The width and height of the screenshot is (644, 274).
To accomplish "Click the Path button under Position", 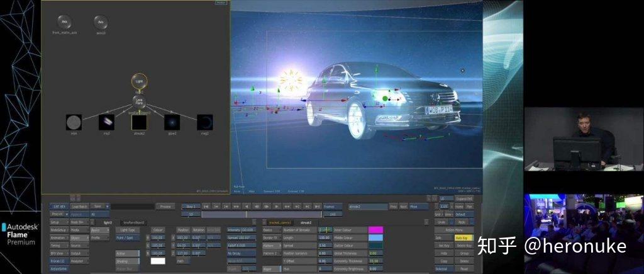I will pyautogui.click(x=183, y=261).
